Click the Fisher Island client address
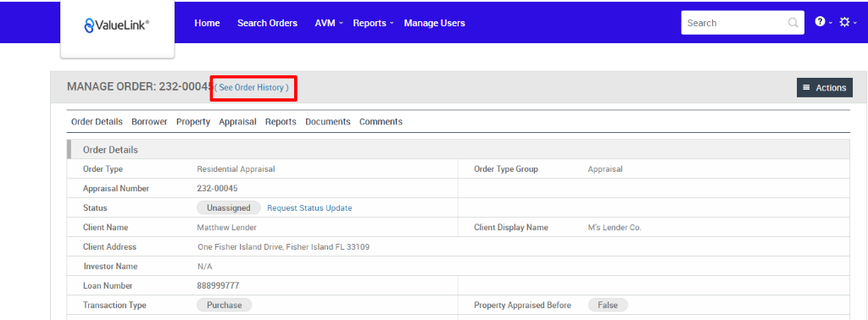 coord(283,247)
